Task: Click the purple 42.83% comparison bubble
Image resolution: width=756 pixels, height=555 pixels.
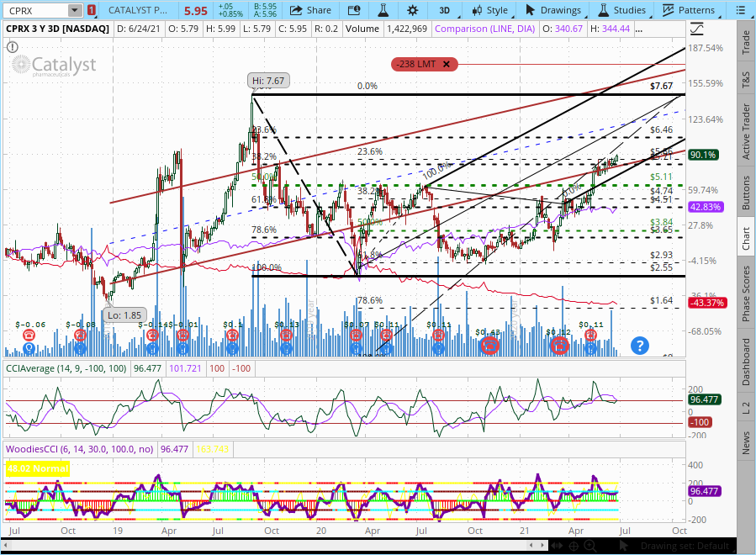Action: click(706, 207)
